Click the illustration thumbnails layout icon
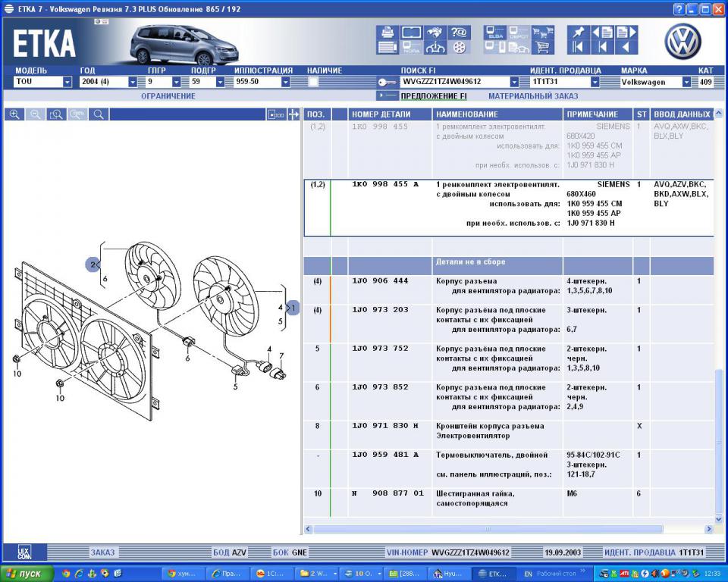This screenshot has width=728, height=582. (x=276, y=114)
